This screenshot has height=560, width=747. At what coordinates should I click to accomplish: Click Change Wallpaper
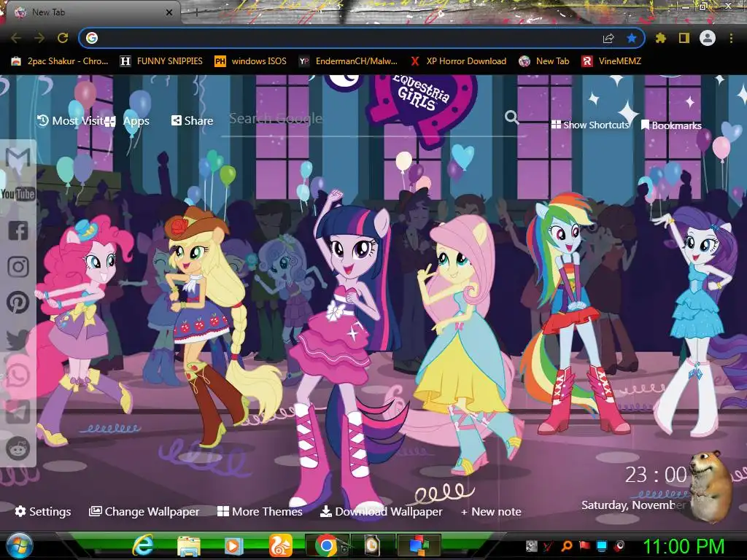(144, 511)
